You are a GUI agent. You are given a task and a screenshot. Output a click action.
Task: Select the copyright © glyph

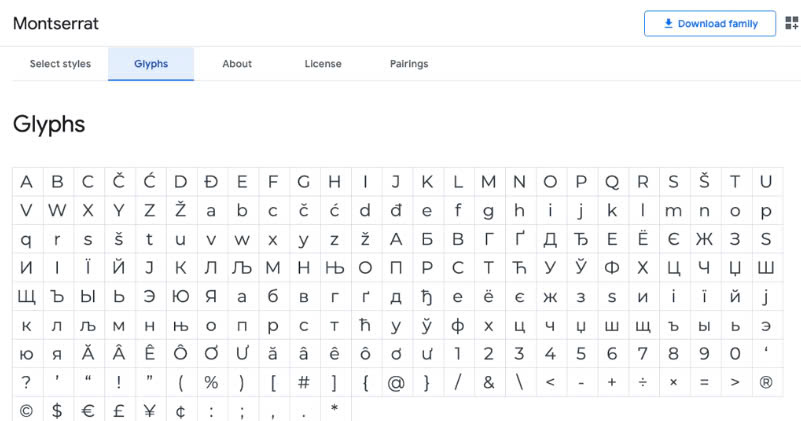27,410
